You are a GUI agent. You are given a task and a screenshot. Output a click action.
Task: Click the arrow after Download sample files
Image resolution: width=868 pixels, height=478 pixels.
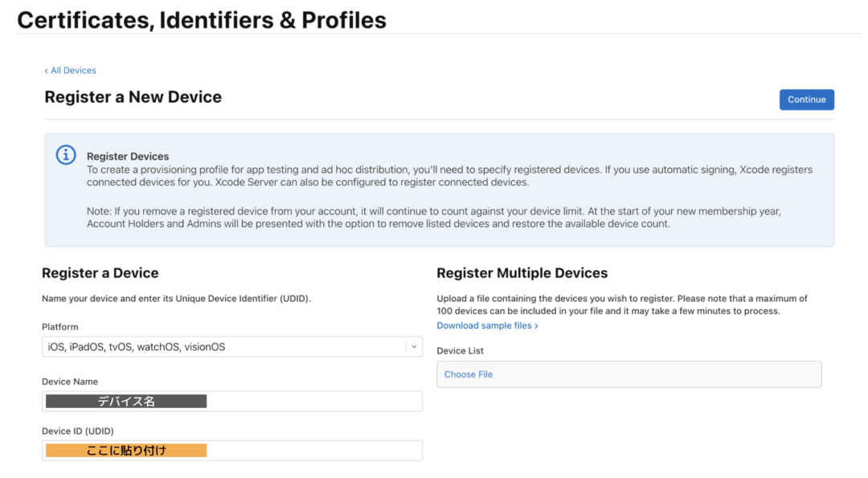coord(536,326)
